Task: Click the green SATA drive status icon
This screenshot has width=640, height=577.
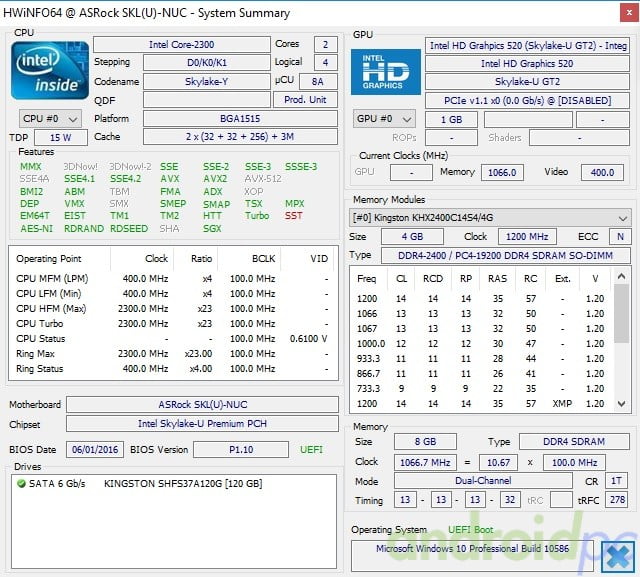Action: pyautogui.click(x=21, y=484)
